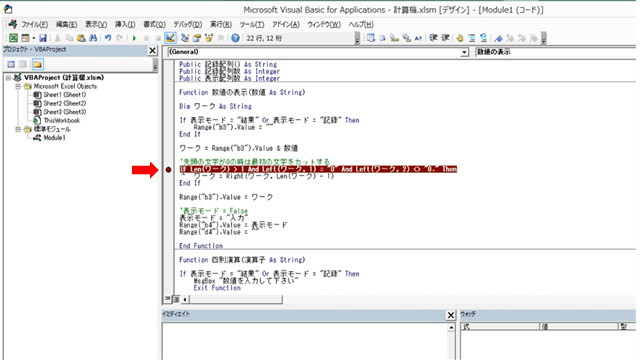Screen dimensions: 640x360
Task: Toggle breakpoint using the hand icon
Action: click(x=460, y=38)
